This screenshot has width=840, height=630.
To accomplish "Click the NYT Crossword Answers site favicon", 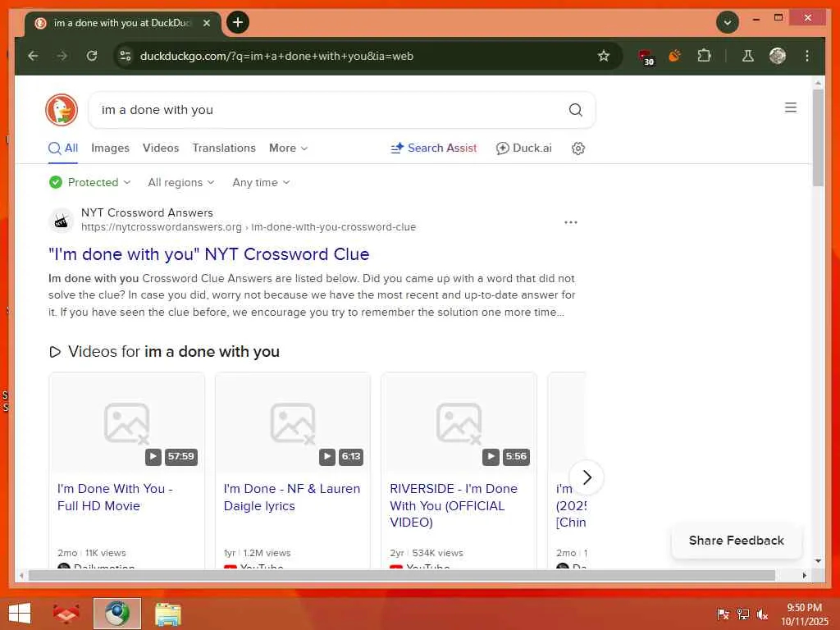I will pos(62,221).
